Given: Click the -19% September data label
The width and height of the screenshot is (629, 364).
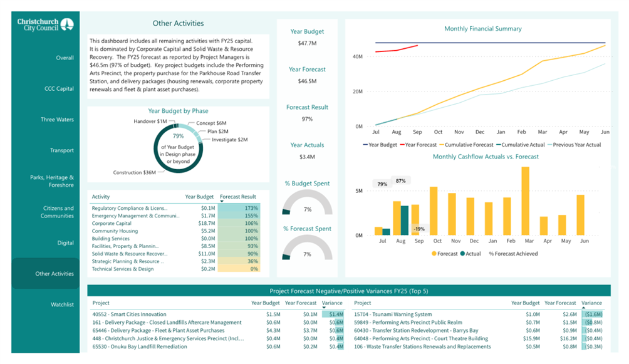Looking at the screenshot, I should pyautogui.click(x=419, y=229).
